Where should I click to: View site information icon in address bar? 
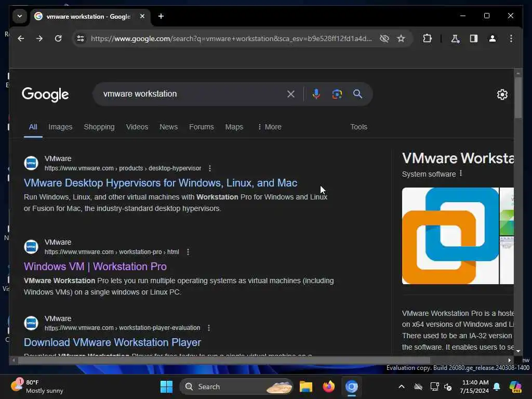coord(81,38)
